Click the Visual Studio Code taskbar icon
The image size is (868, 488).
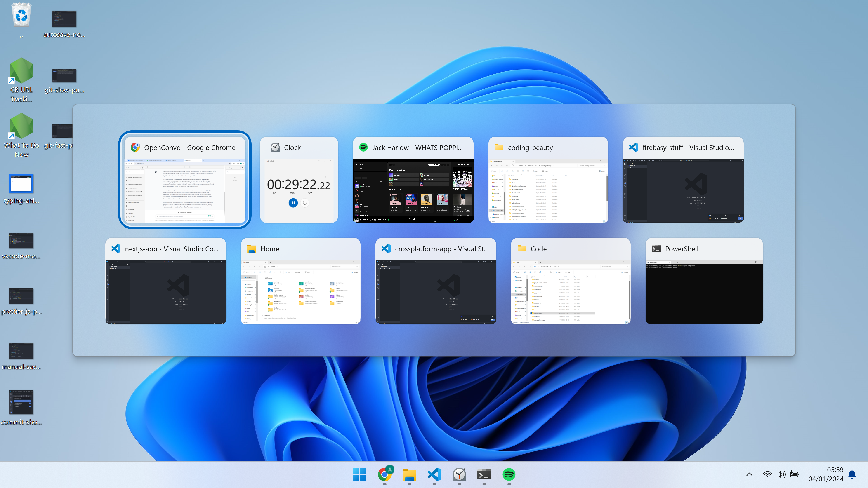pyautogui.click(x=434, y=474)
